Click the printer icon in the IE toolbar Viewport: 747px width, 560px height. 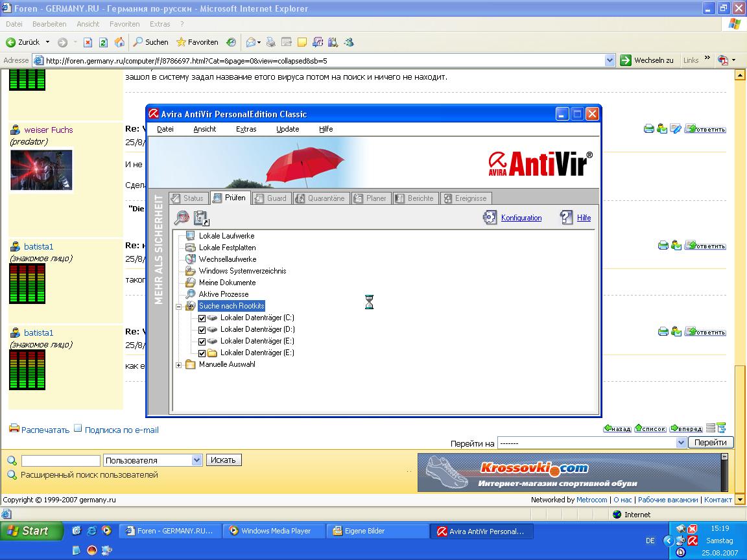(270, 42)
